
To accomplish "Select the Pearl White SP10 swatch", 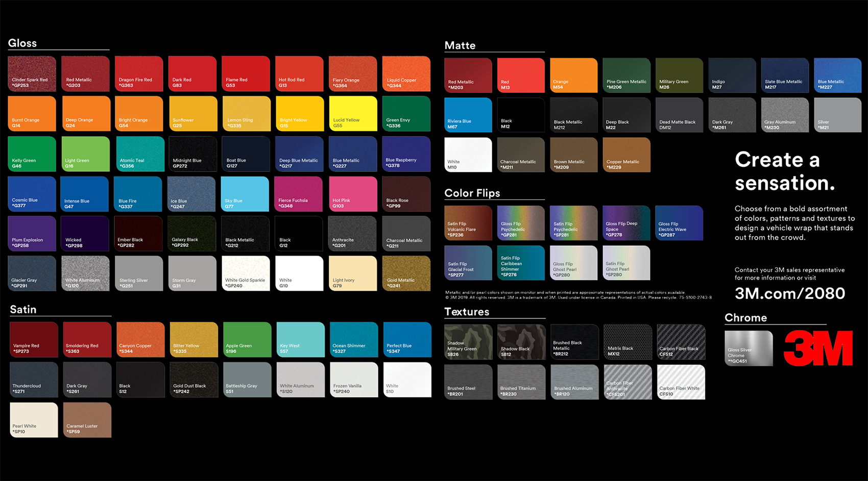I will point(34,420).
